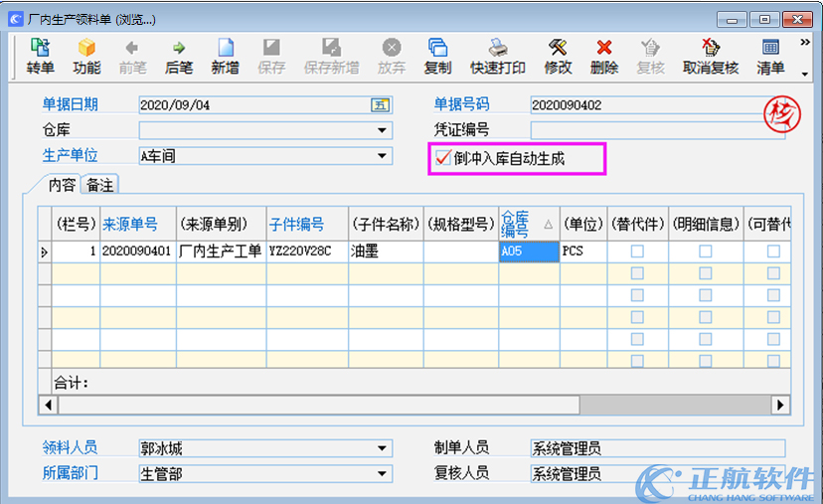The width and height of the screenshot is (823, 504).
Task: Go to previous record with 前笔
Action: [x=132, y=57]
